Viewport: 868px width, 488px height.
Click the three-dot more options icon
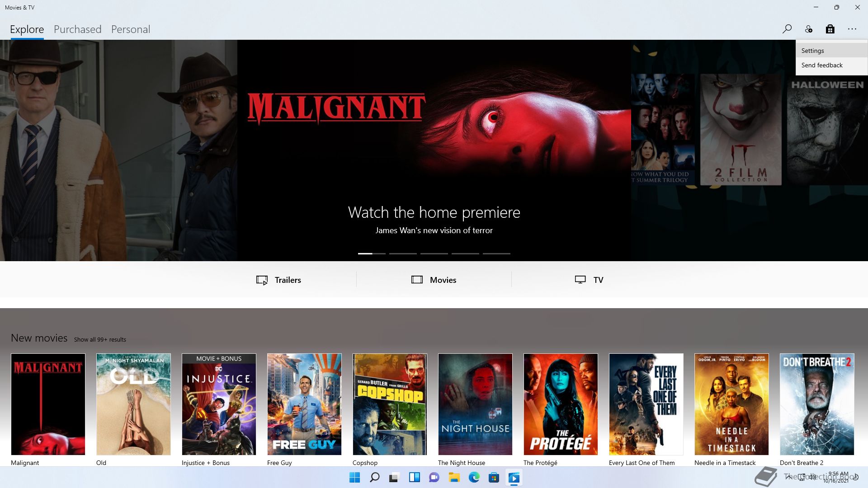(852, 29)
